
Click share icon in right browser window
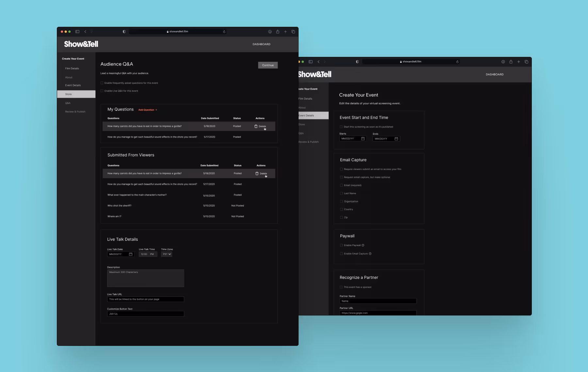pos(511,62)
